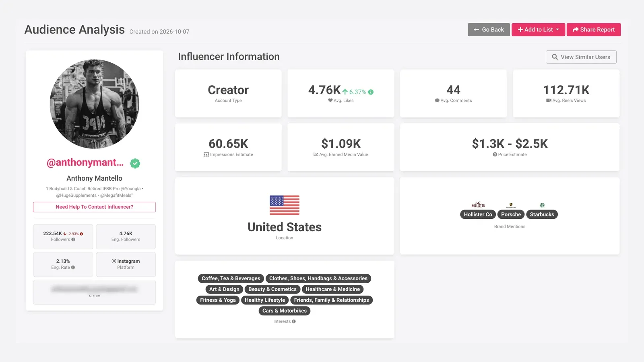Click Friends, Family & Relationships tag
This screenshot has height=362, width=644.
point(331,300)
